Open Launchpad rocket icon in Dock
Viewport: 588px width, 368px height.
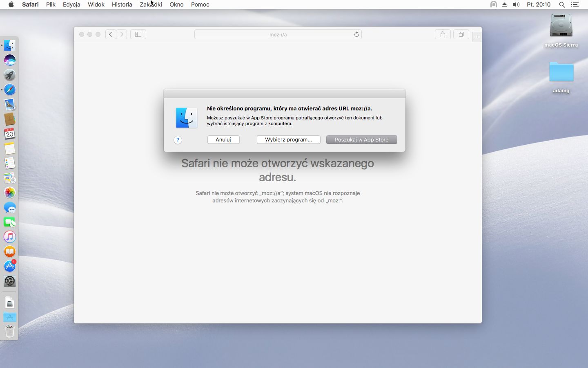point(10,75)
